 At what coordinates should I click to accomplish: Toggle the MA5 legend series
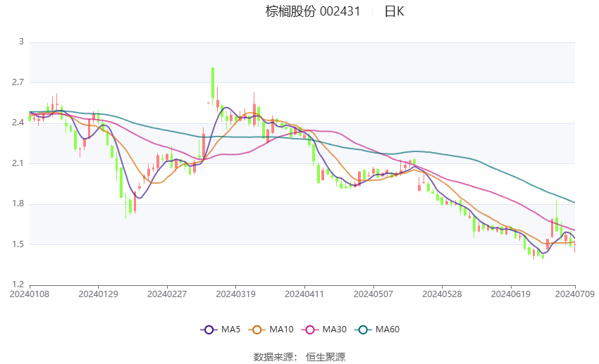pos(221,330)
